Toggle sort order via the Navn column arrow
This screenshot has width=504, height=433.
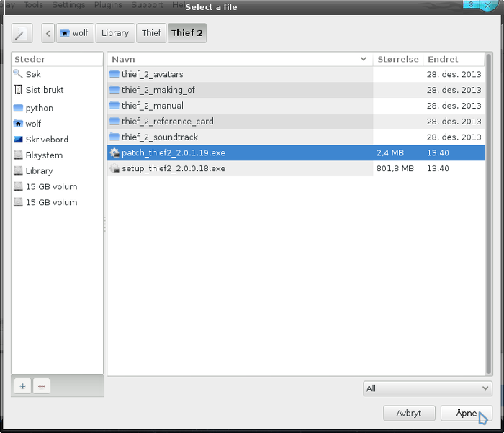[364, 59]
